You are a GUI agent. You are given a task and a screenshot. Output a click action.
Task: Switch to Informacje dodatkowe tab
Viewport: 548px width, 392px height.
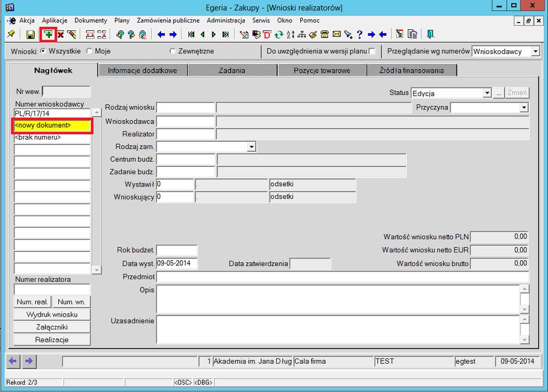coord(142,70)
